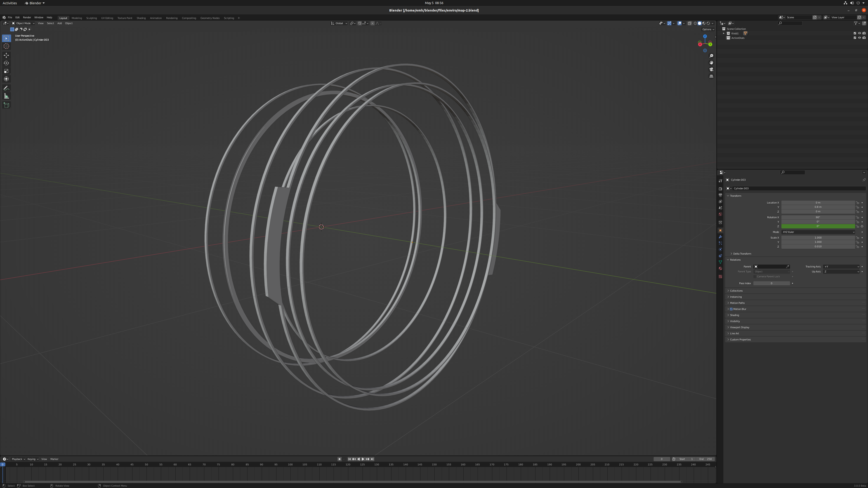This screenshot has width=868, height=488.
Task: Expand the Custom Properties panel
Action: pos(740,340)
